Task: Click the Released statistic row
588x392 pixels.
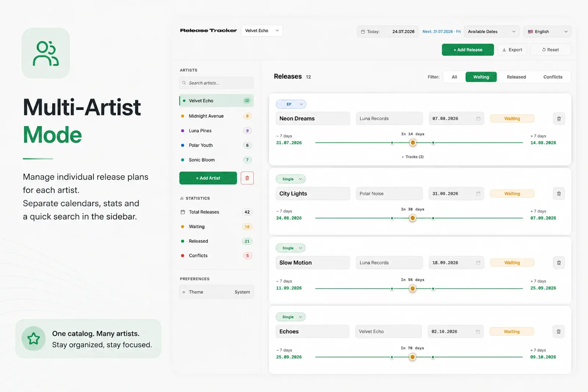Action: 216,241
